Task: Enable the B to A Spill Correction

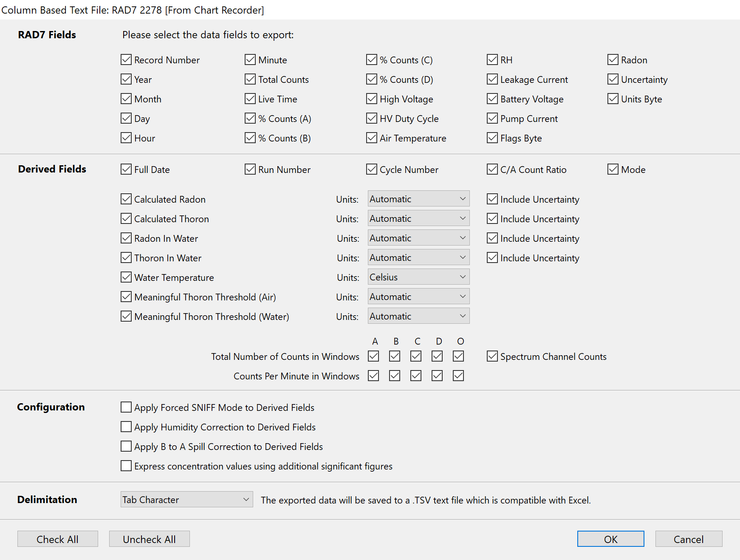Action: click(126, 447)
